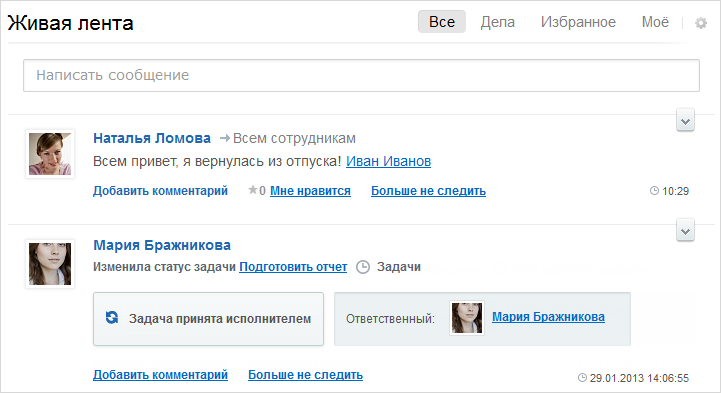Image resolution: width=721 pixels, height=393 pixels.
Task: Click the Мне нравится link
Action: 310,191
